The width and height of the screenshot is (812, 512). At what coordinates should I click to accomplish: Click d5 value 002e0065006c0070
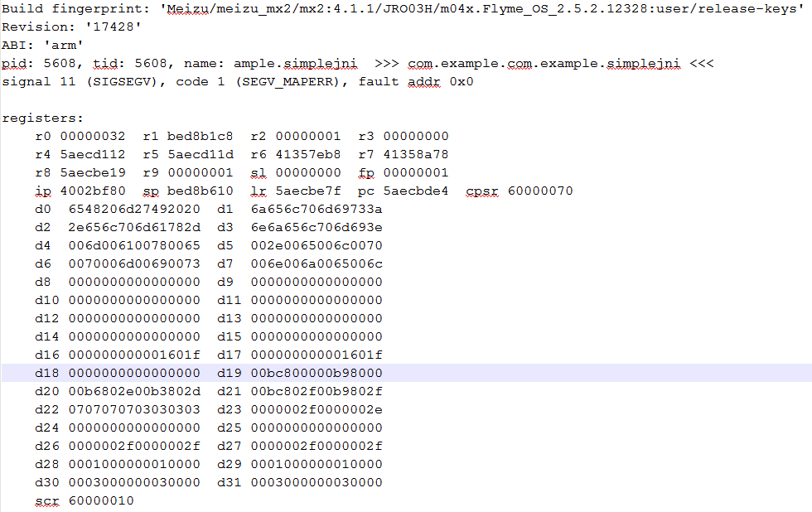point(317,245)
